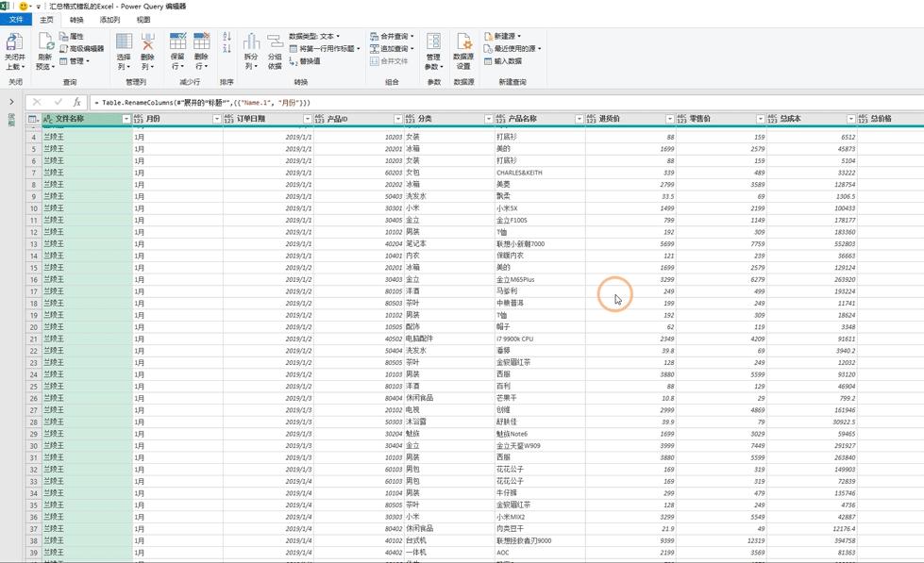924x563 pixels.
Task: Click the 刷新预览 refresh icon
Action: (45, 42)
